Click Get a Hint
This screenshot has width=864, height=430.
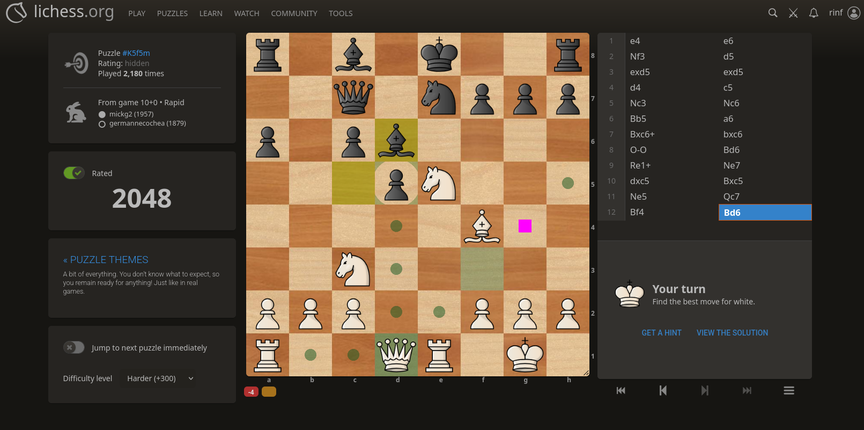pyautogui.click(x=661, y=332)
